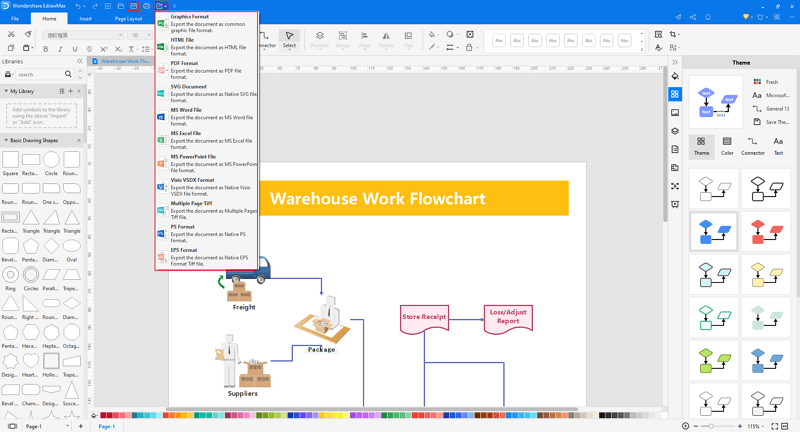
Task: Select the Text tab in Theme panel
Action: [778, 146]
